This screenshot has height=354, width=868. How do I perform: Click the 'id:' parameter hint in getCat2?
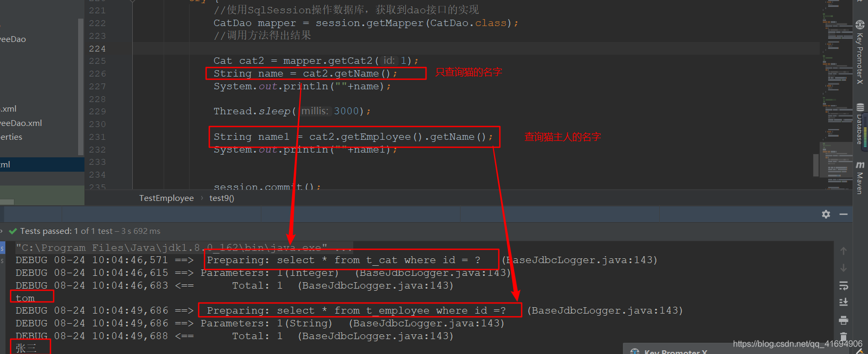(389, 61)
